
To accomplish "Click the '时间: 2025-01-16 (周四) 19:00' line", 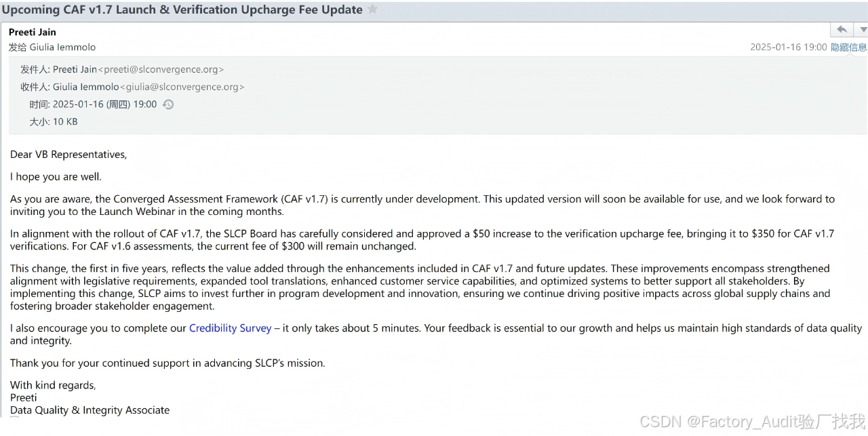I will 93,104.
